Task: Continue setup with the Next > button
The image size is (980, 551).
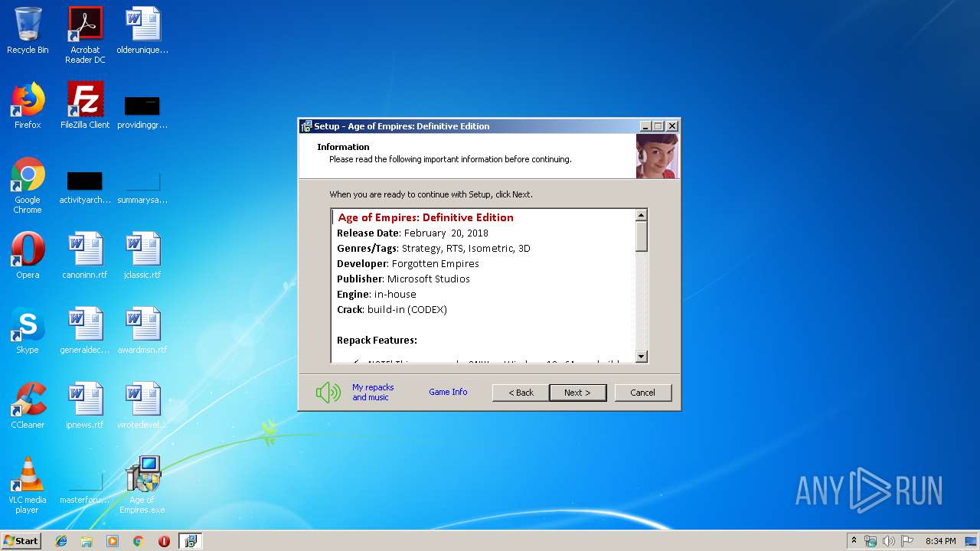Action: (577, 393)
